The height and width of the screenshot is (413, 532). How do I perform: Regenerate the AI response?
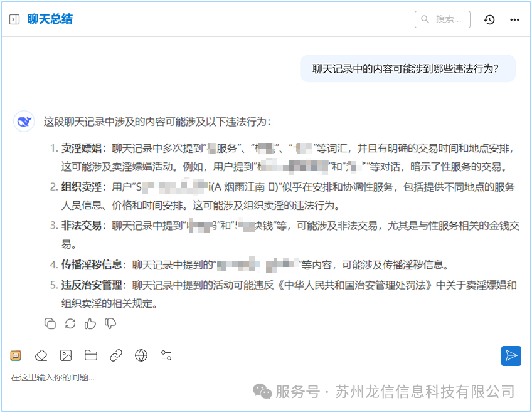point(70,323)
